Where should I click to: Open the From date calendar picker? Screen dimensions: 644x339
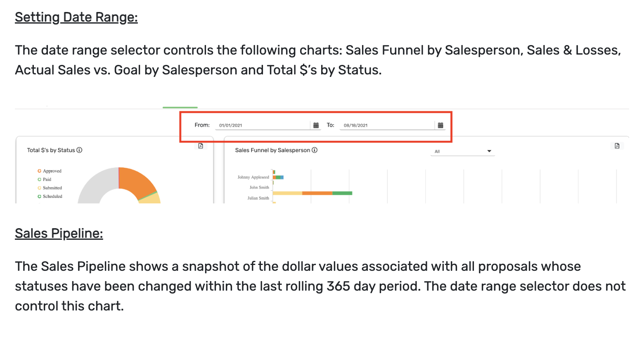[x=316, y=125]
